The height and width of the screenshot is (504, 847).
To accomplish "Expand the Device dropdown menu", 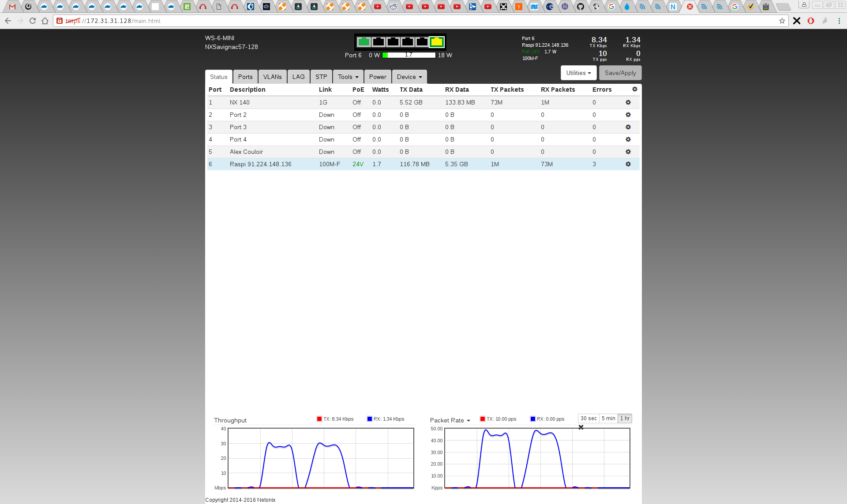I will point(409,77).
